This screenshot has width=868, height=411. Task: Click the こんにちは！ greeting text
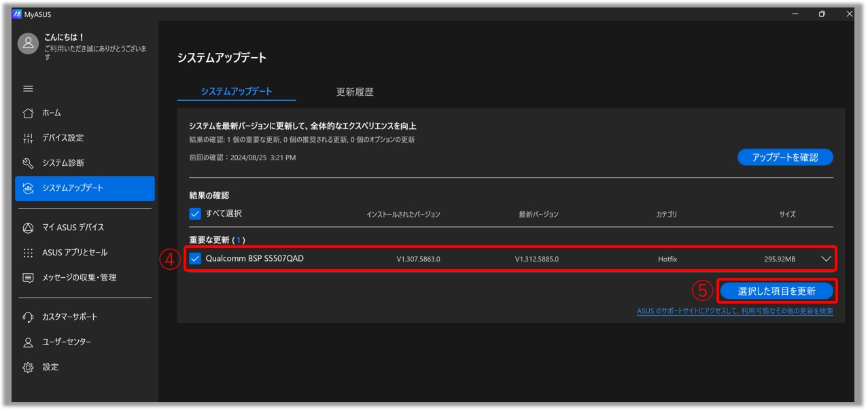[x=65, y=37]
